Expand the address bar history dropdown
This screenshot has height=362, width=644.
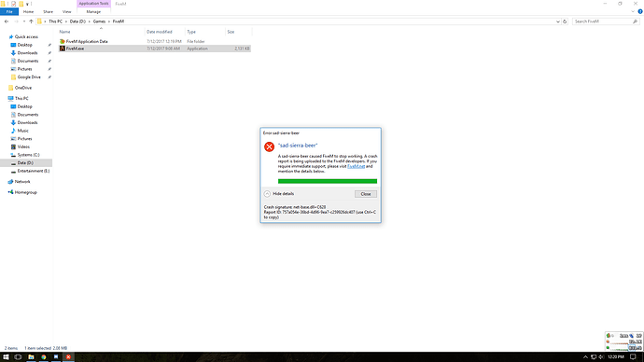tap(558, 21)
